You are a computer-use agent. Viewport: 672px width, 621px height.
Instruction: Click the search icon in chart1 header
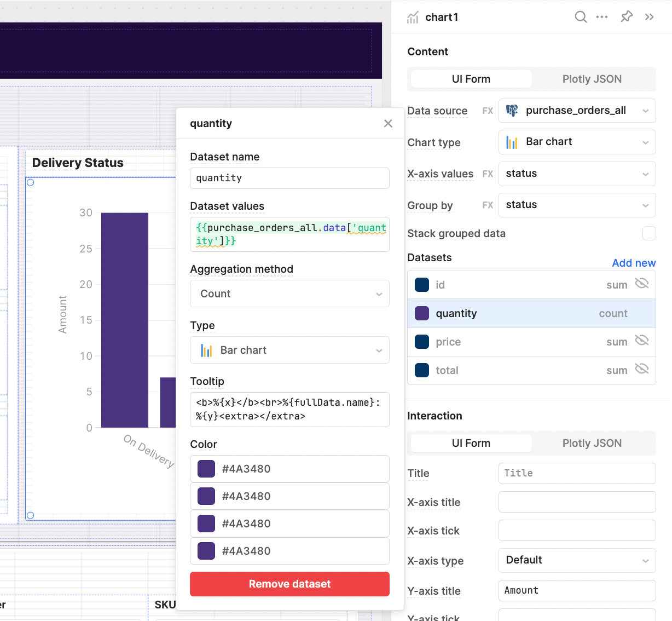tap(581, 17)
